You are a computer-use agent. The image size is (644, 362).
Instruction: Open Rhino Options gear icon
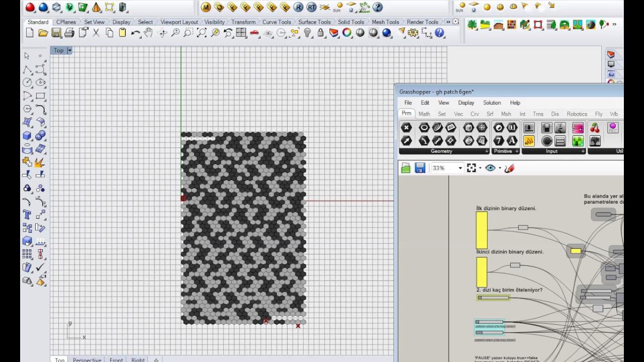tap(413, 33)
